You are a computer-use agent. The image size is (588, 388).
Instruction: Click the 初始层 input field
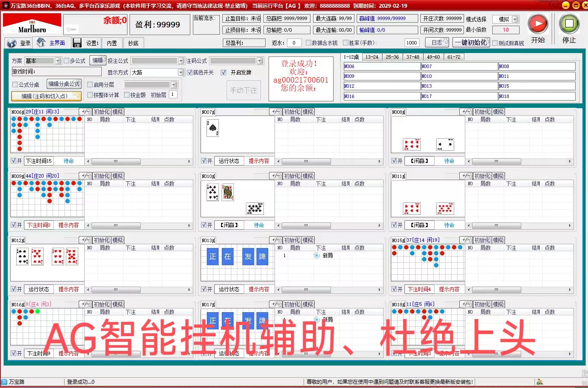point(173,95)
